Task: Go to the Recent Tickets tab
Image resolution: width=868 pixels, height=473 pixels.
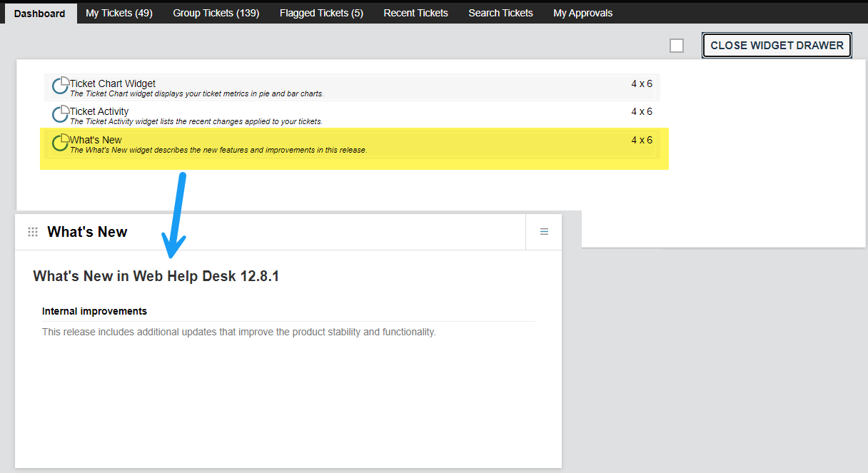Action: tap(415, 13)
